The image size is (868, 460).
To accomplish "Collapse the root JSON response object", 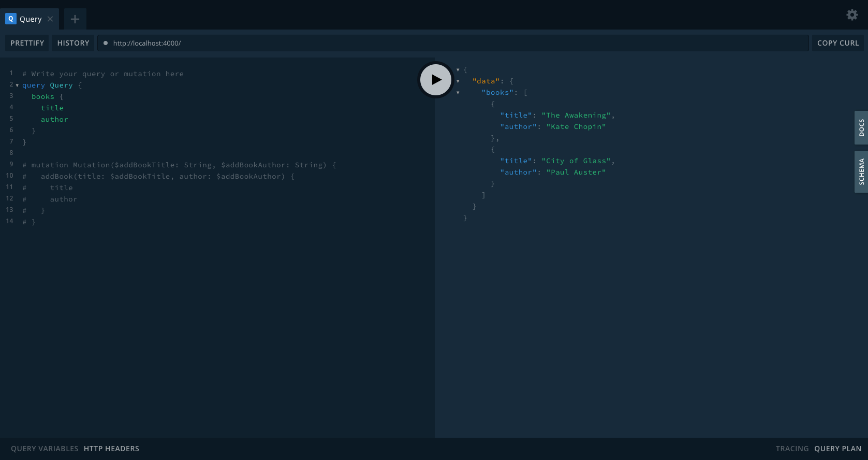I will click(x=458, y=69).
